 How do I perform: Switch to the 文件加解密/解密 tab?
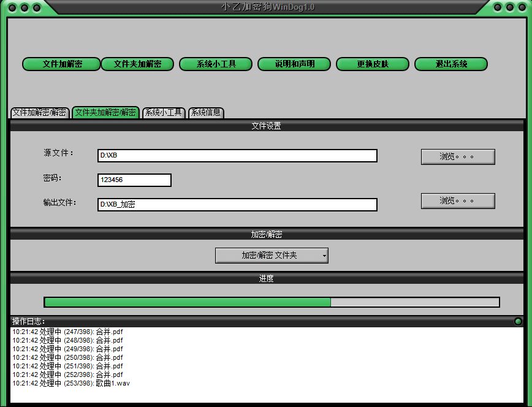click(40, 112)
